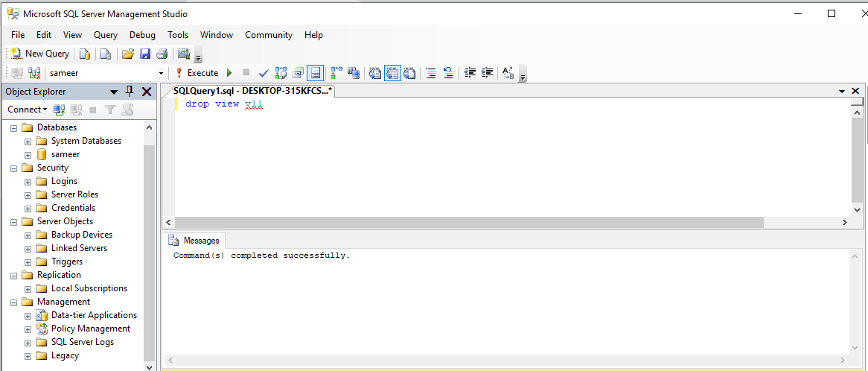Click into the drop view query line
The image size is (868, 371).
223,104
